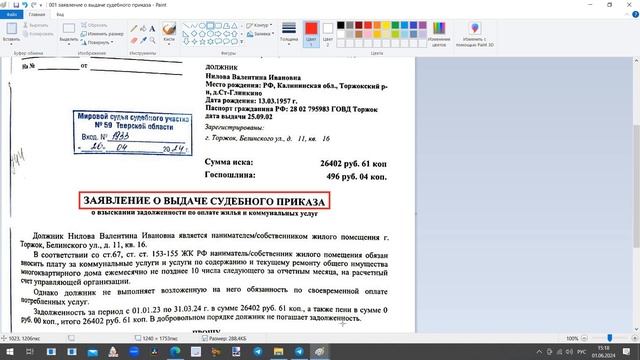640x360 pixels.
Task: Open Изменение цветов color editor
Action: click(x=439, y=34)
